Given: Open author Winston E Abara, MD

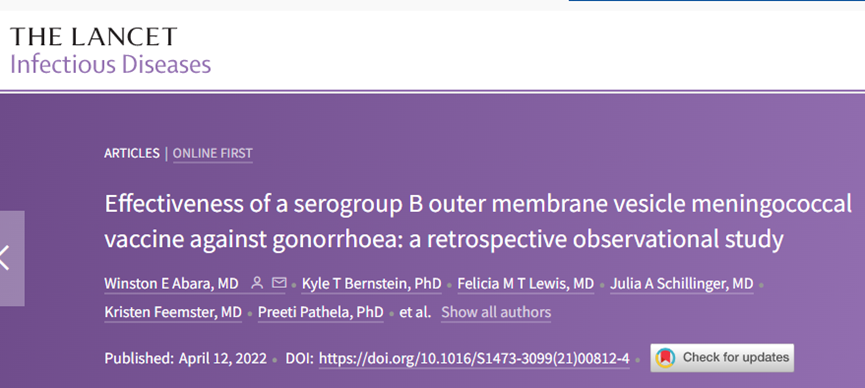Looking at the screenshot, I should click(171, 284).
